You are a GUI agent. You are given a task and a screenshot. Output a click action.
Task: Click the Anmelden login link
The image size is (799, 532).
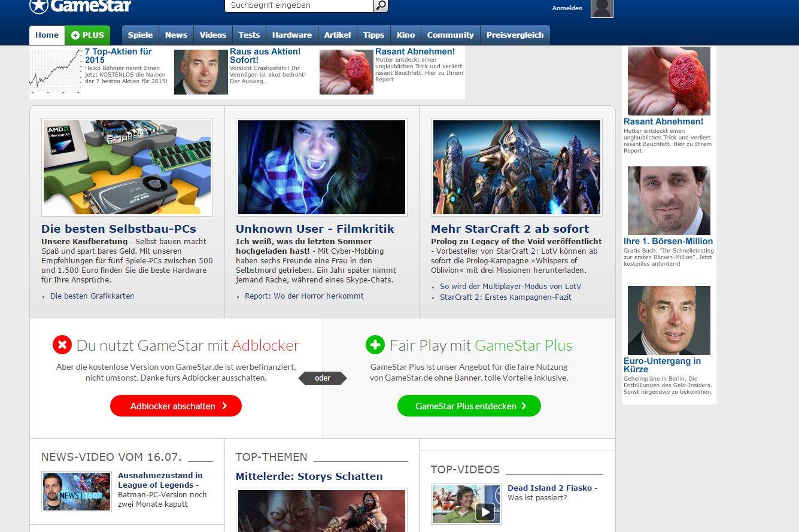[x=567, y=8]
